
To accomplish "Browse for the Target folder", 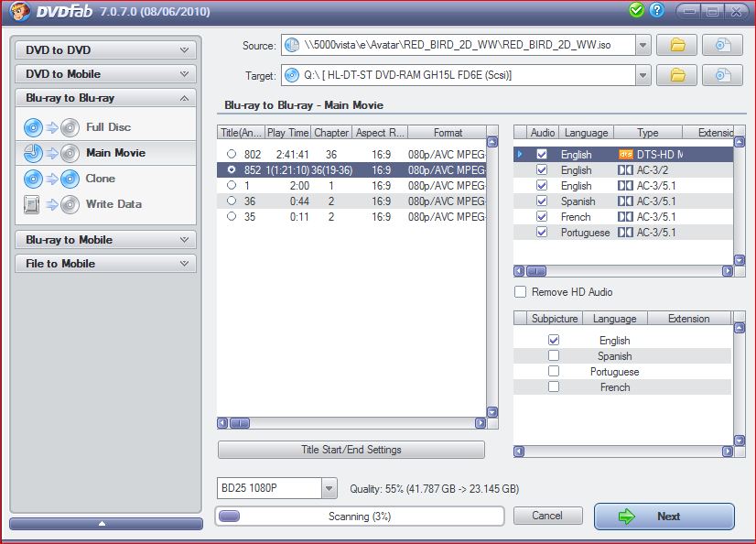I will (677, 74).
